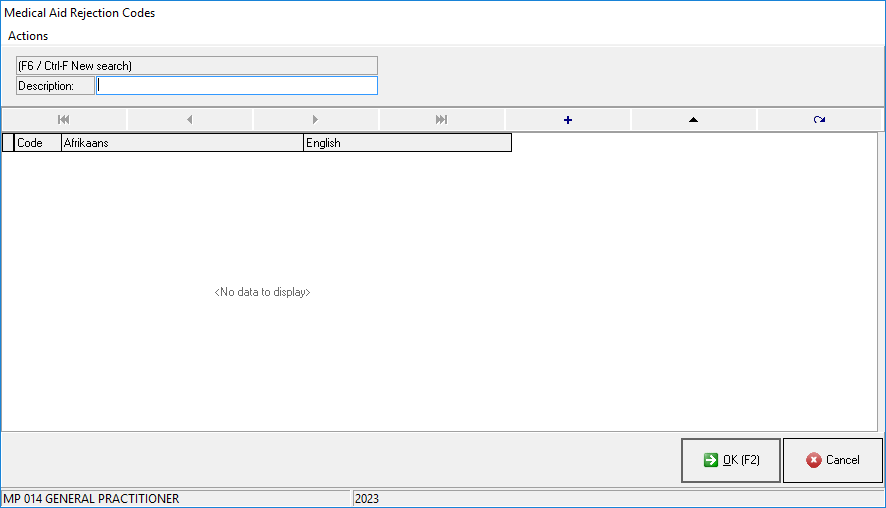
Task: Click the English column header
Action: point(406,143)
